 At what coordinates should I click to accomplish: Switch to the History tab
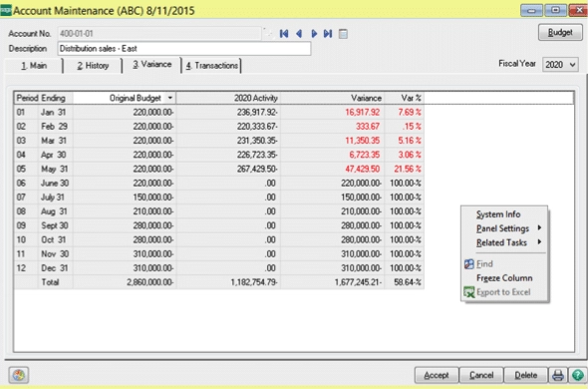[x=93, y=66]
